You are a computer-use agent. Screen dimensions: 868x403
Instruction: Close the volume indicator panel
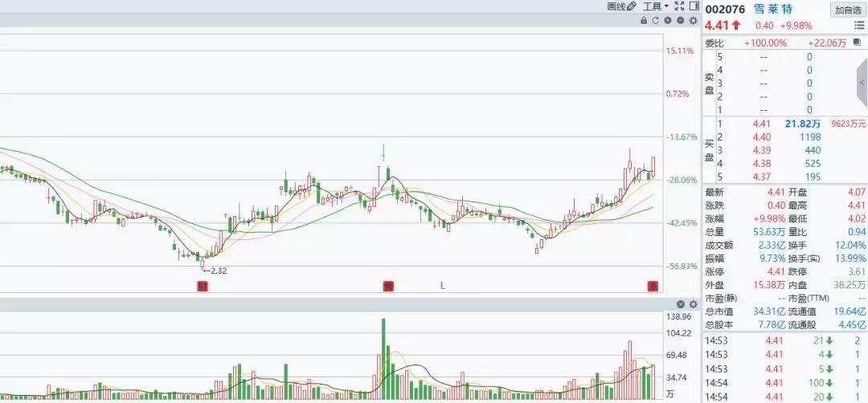[681, 304]
